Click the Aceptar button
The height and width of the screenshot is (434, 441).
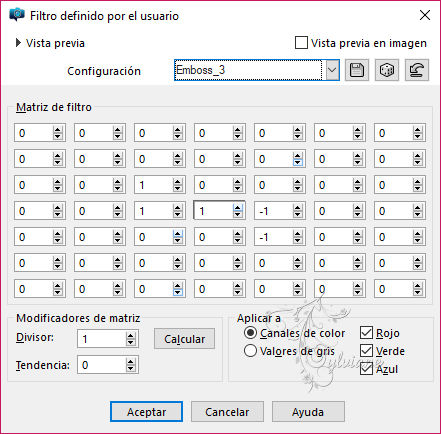[146, 412]
